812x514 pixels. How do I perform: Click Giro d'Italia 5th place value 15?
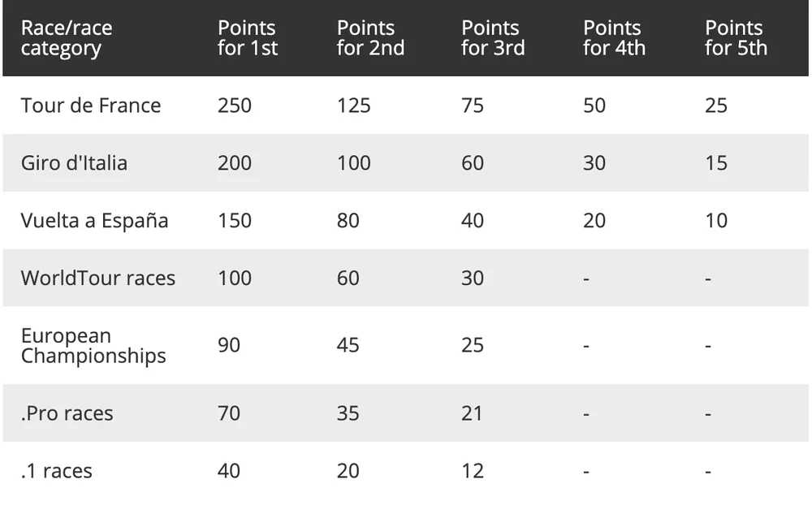pyautogui.click(x=716, y=163)
